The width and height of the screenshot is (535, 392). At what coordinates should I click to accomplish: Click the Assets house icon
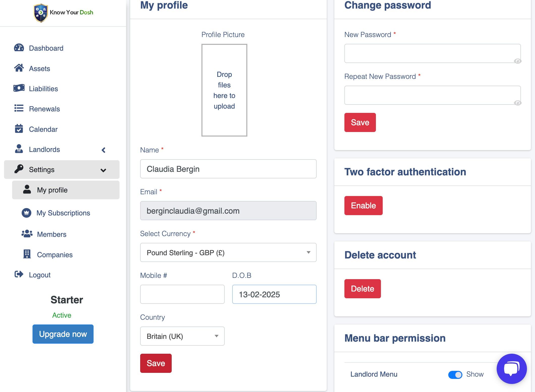coord(19,68)
